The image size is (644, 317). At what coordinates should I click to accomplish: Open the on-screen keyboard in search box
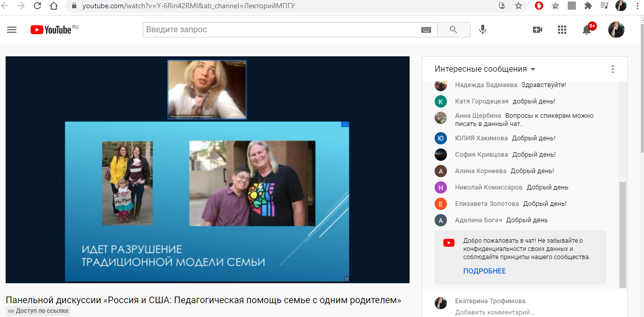pyautogui.click(x=426, y=30)
